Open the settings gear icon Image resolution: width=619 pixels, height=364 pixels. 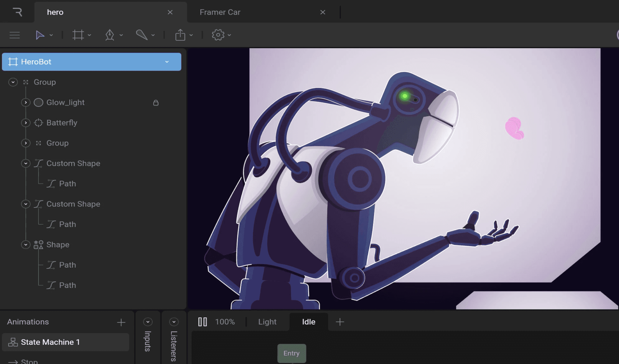click(218, 35)
